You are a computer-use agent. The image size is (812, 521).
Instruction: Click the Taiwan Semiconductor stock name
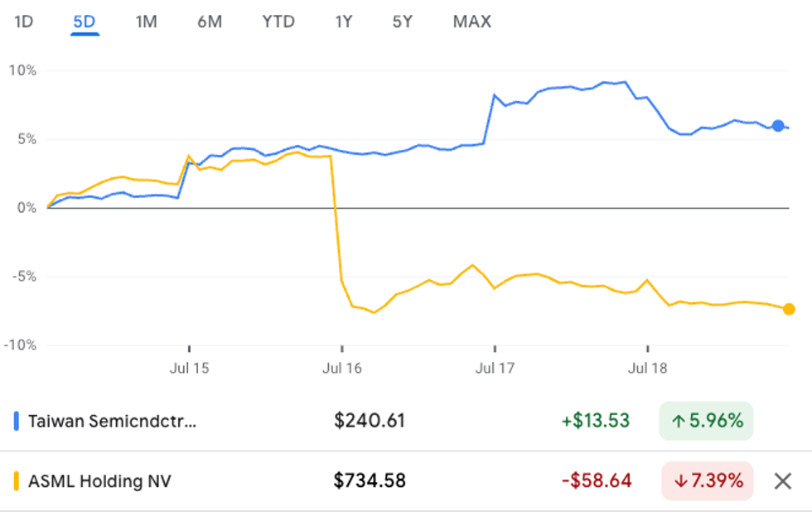114,421
